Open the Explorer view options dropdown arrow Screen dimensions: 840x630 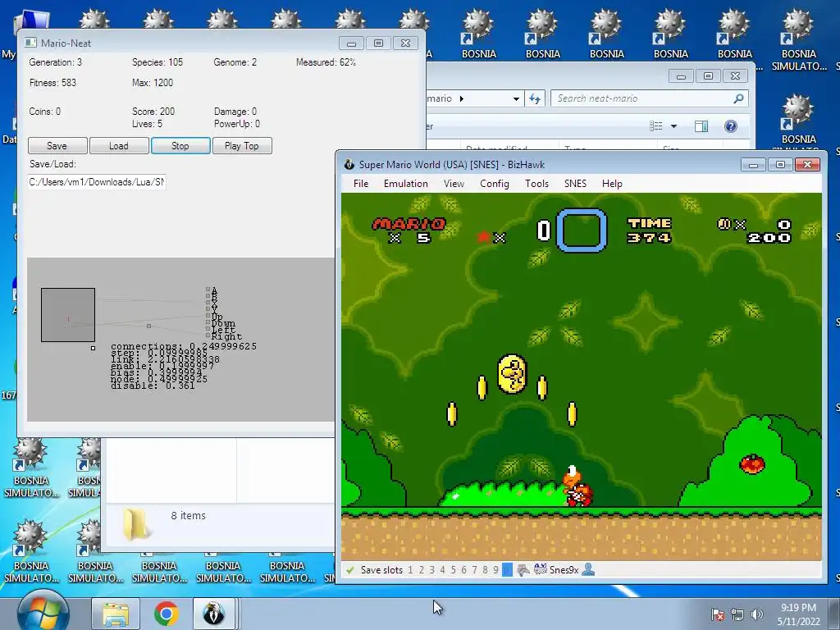[674, 126]
